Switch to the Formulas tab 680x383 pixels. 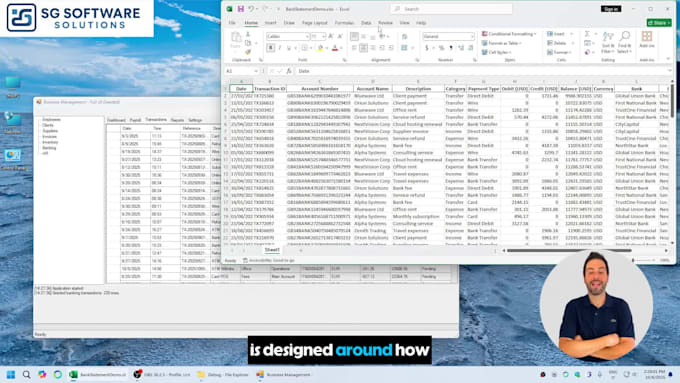pos(344,23)
